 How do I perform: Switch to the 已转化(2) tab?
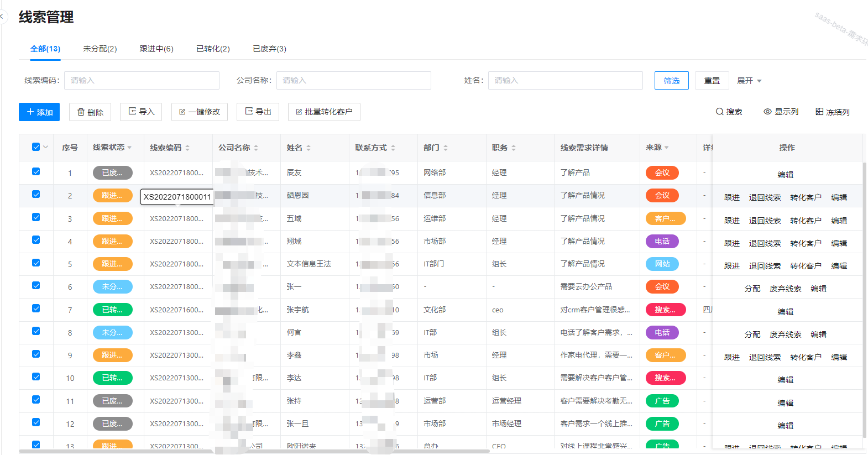click(213, 49)
